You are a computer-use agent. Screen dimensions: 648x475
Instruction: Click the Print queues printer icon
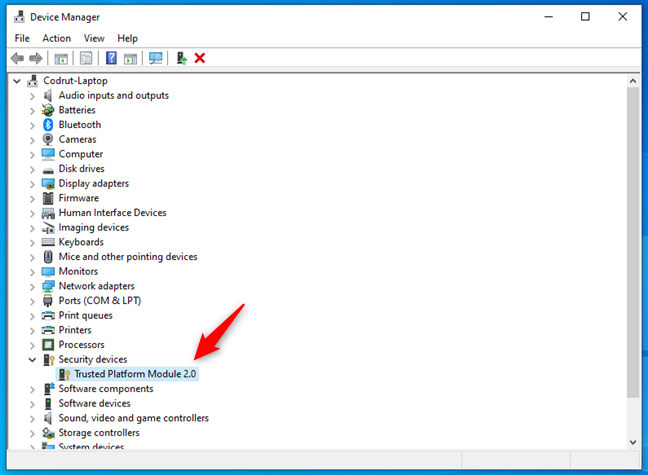pyautogui.click(x=48, y=315)
